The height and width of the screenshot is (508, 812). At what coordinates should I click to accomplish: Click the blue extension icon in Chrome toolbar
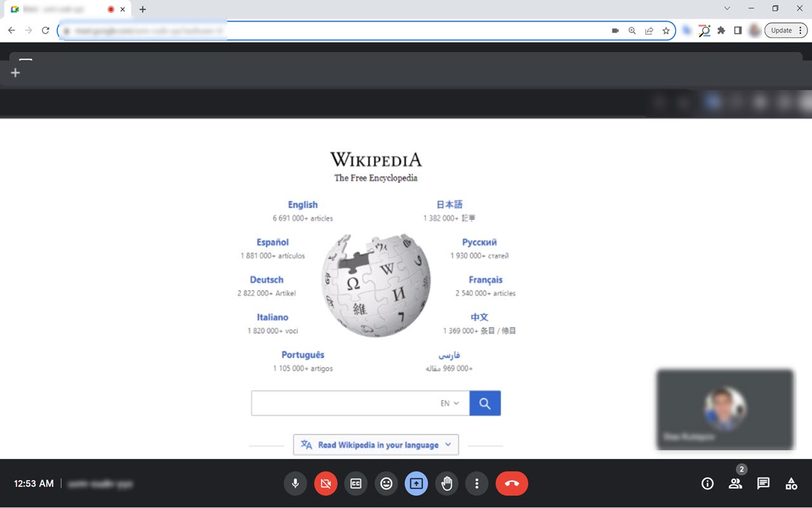point(687,30)
